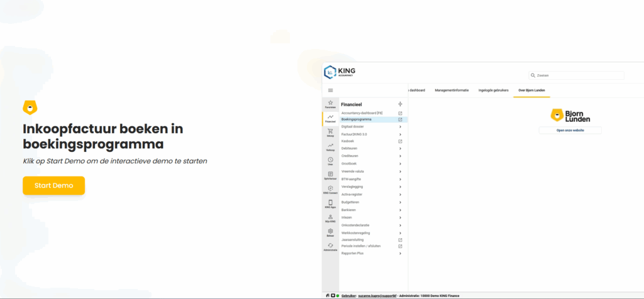Screen dimensions: 644x299
Task: Open the Favorieten sidebar section
Action: click(330, 104)
